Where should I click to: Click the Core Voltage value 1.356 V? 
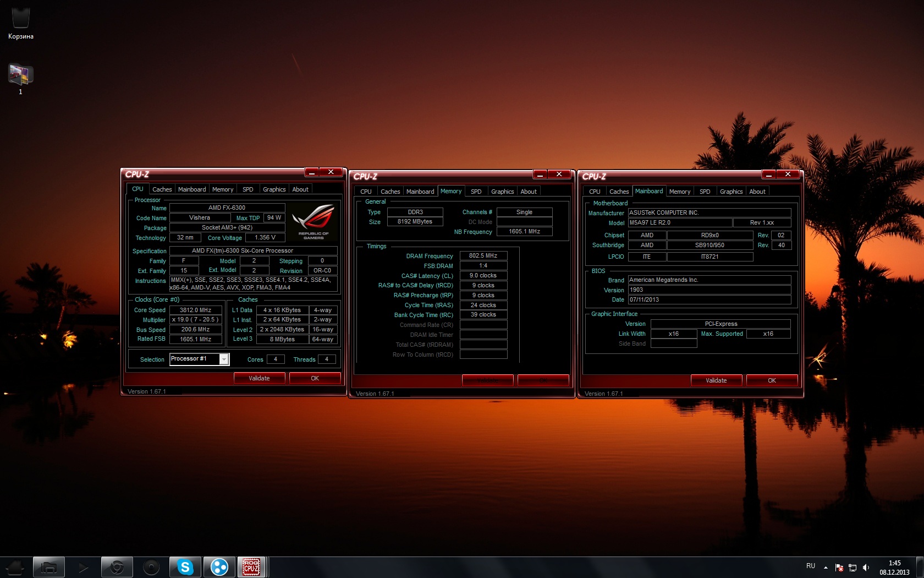(x=265, y=237)
